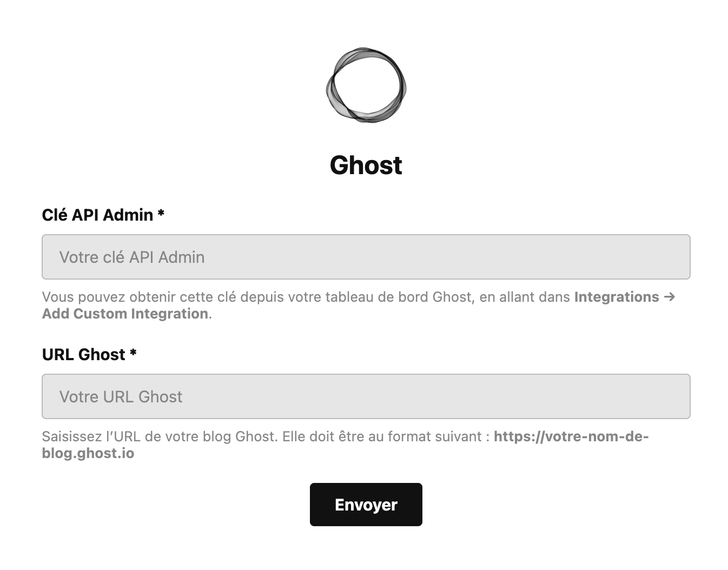Click the arrow symbol in the Integrations instruction
728x570 pixels.
click(x=671, y=296)
